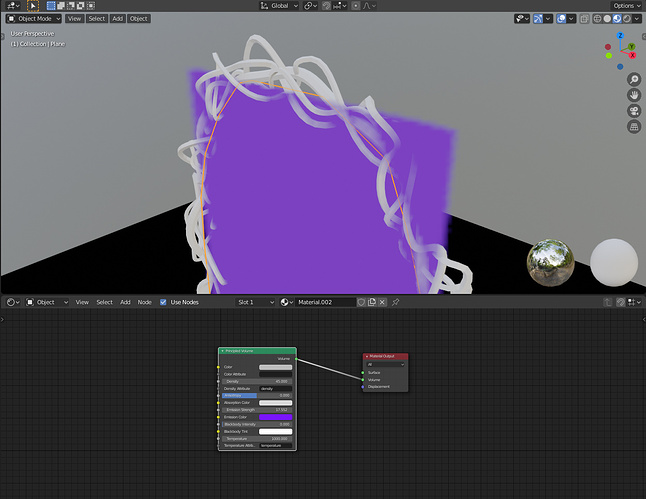Switch to material preview shading
Screen dimensions: 646x499
(x=617, y=19)
